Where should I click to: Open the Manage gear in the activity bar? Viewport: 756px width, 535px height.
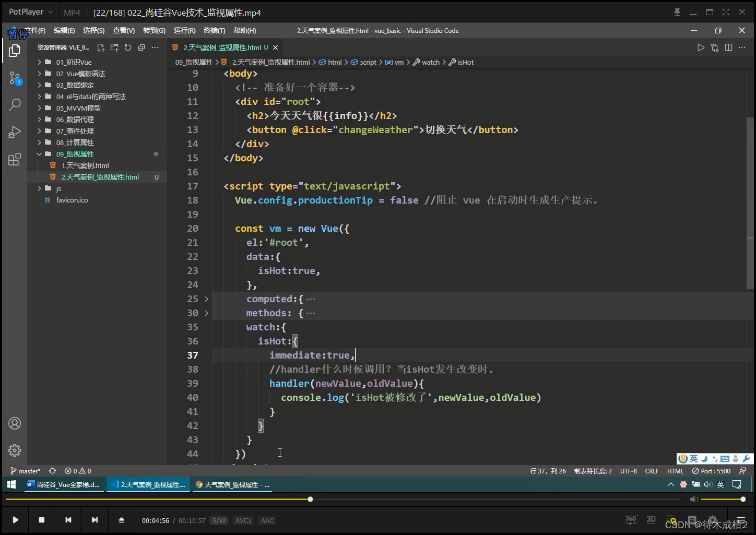tap(15, 450)
